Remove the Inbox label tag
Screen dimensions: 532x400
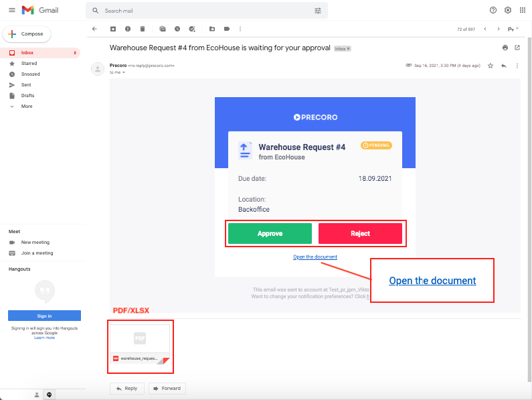click(348, 49)
